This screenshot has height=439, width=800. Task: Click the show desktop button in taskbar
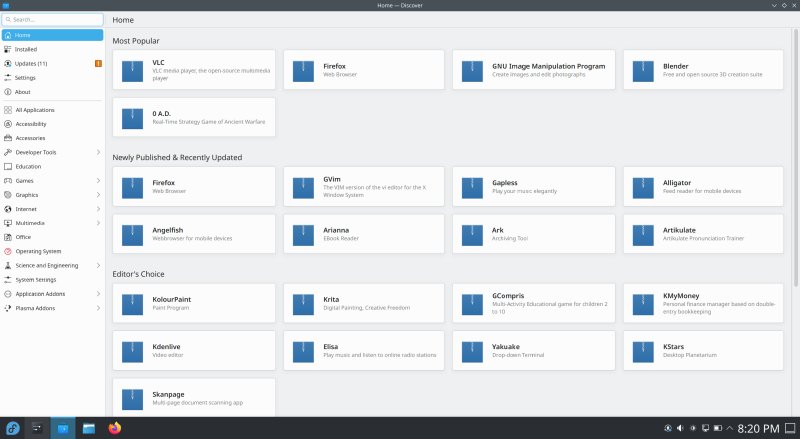pos(790,428)
